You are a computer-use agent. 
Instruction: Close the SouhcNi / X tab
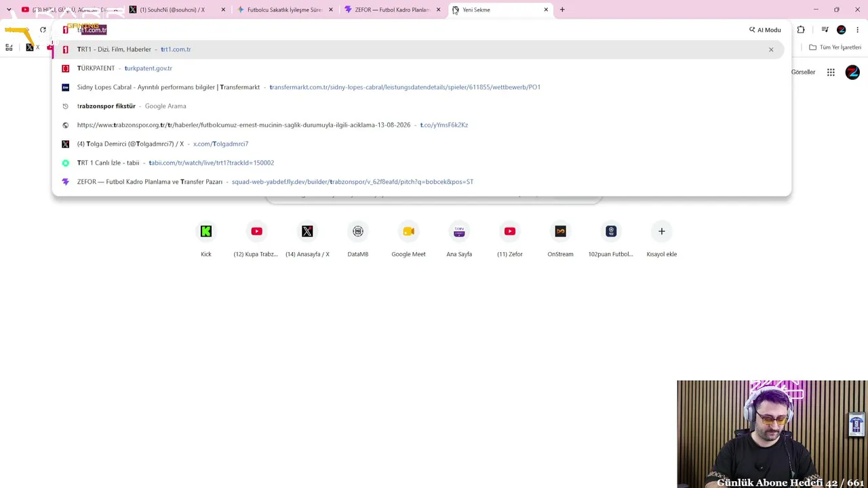coord(223,9)
